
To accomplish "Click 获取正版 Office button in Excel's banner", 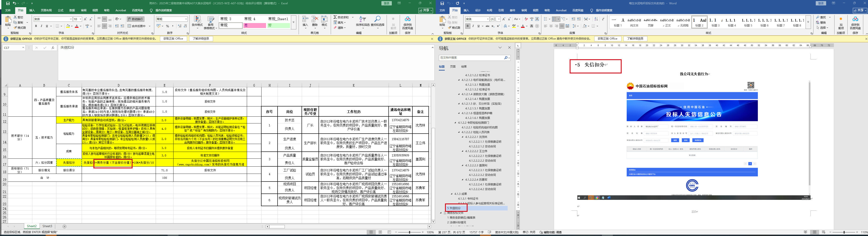I will tap(173, 39).
